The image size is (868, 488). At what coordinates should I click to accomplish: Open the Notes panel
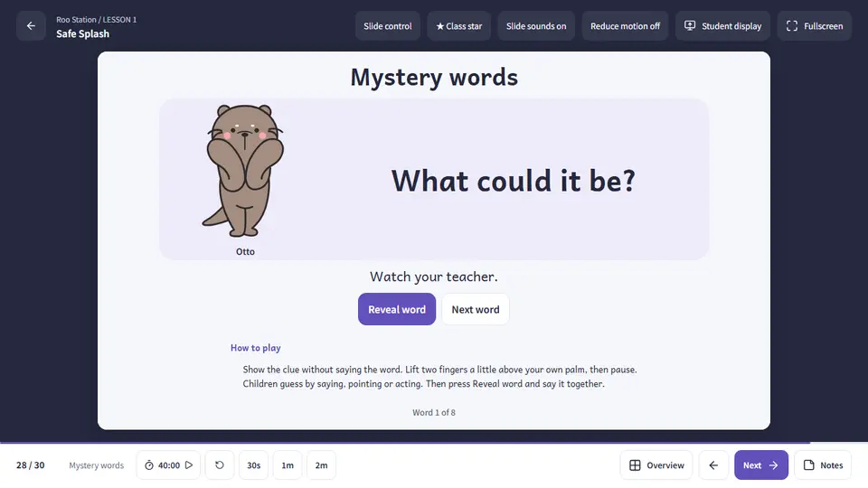823,465
